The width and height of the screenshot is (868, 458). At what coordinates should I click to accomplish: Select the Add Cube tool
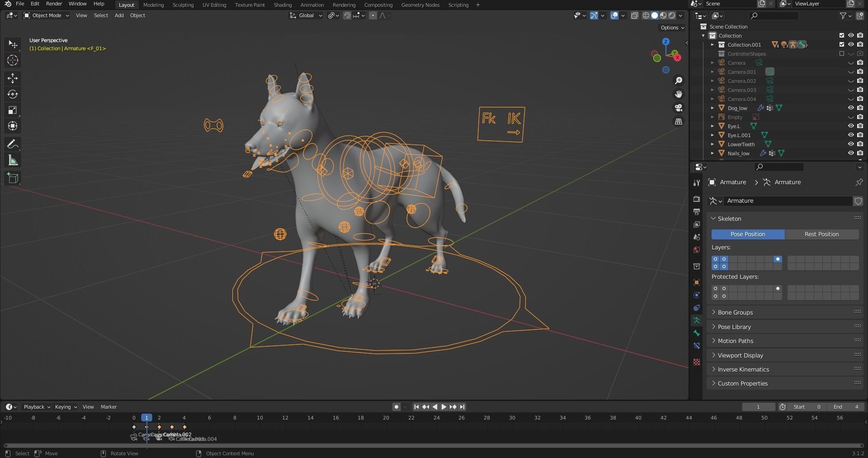pyautogui.click(x=13, y=178)
